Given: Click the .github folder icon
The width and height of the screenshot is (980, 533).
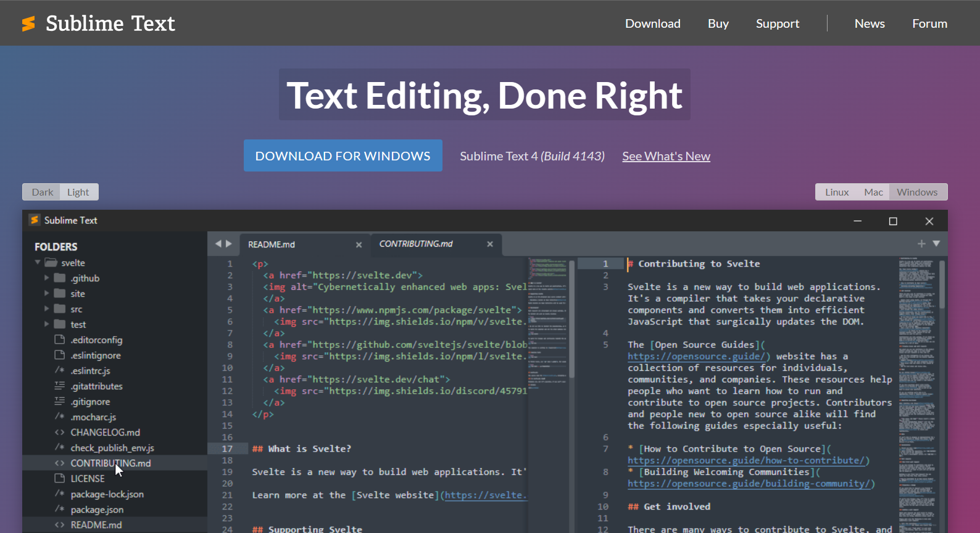Looking at the screenshot, I should pyautogui.click(x=60, y=278).
